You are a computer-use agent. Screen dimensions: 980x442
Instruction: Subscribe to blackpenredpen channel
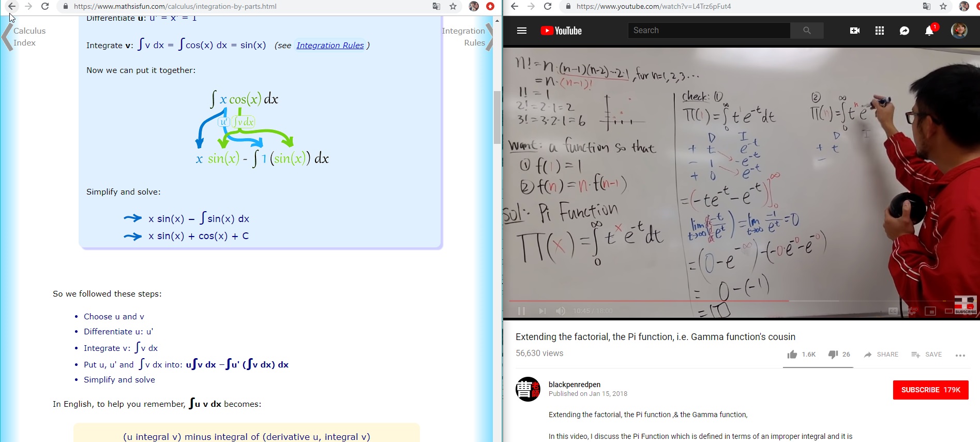[x=930, y=390]
